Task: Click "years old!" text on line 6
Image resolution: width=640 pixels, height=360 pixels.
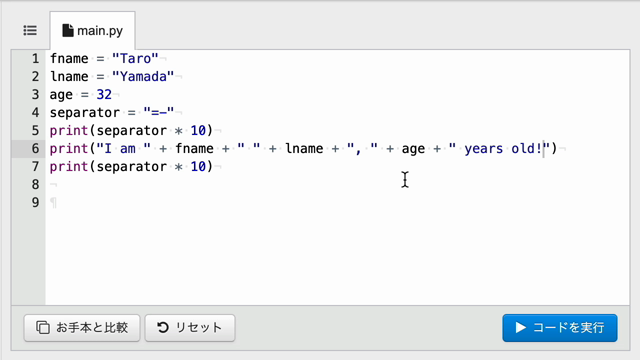Action: pyautogui.click(x=505, y=149)
